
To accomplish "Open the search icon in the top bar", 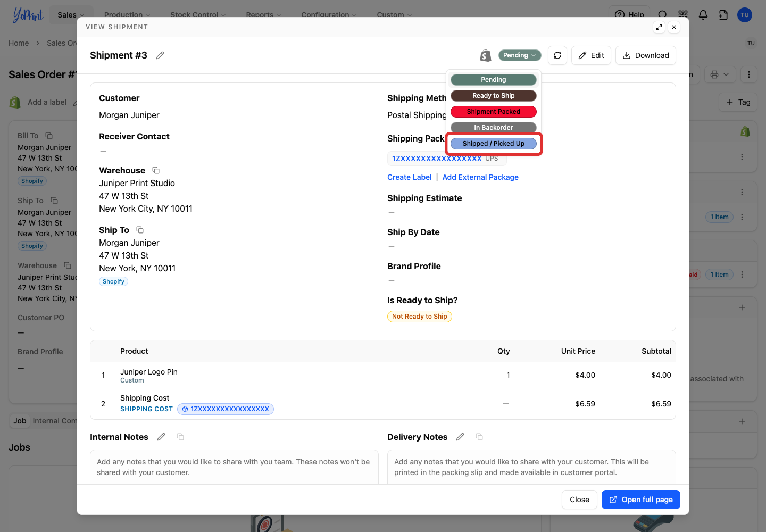I will [x=662, y=14].
